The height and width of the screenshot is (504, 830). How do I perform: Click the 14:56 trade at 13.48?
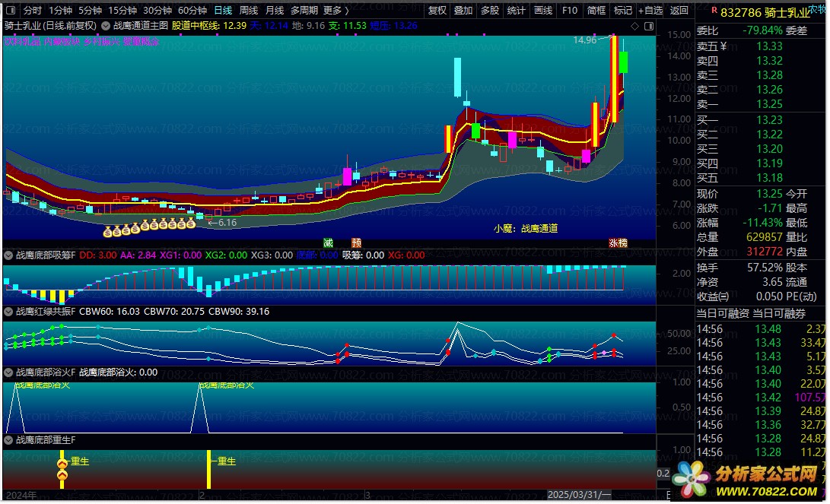point(761,329)
